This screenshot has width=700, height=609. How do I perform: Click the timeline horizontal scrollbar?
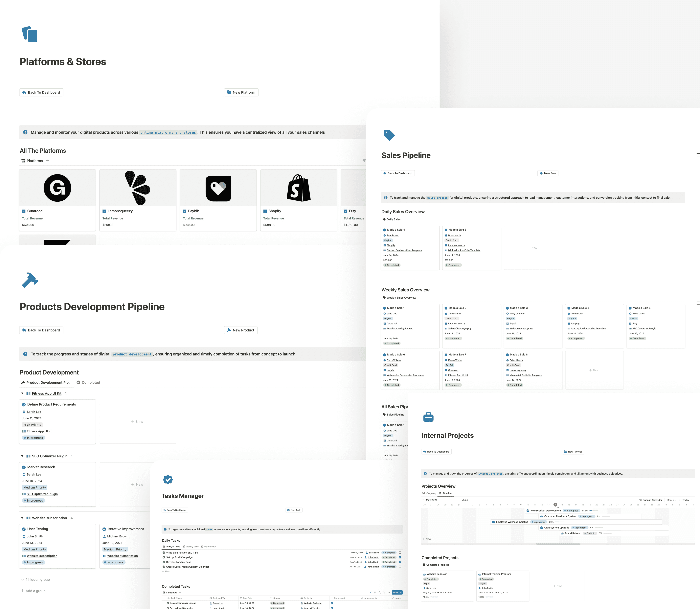coord(558,544)
